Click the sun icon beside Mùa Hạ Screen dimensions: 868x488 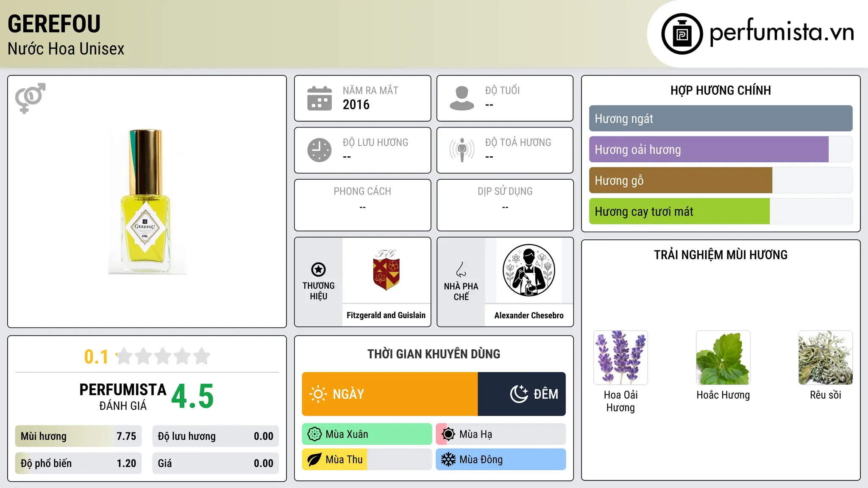point(448,434)
